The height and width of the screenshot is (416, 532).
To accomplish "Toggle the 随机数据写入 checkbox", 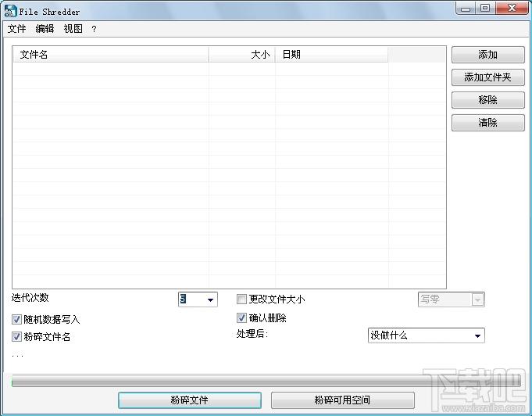I will point(16,319).
